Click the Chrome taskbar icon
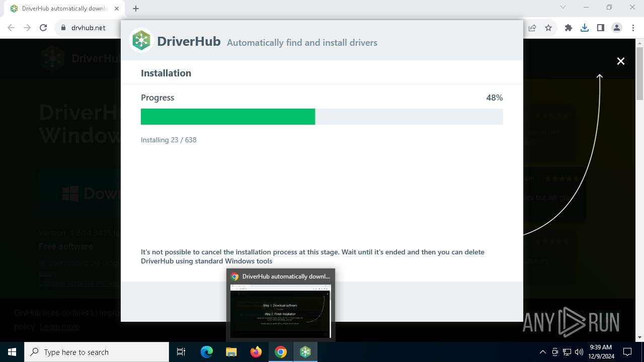644x362 pixels. 281,352
